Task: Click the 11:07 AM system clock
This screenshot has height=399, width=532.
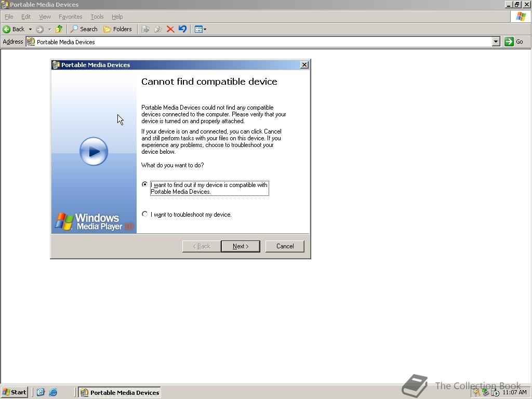Action: (514, 393)
